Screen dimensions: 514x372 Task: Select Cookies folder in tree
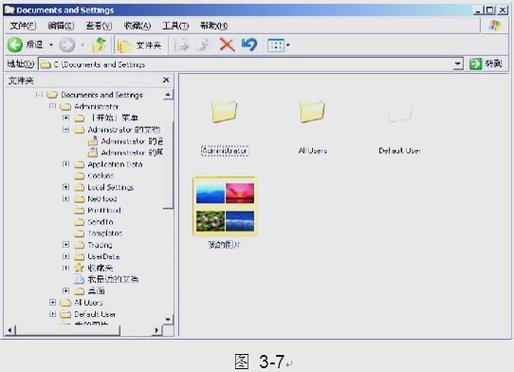pos(100,176)
